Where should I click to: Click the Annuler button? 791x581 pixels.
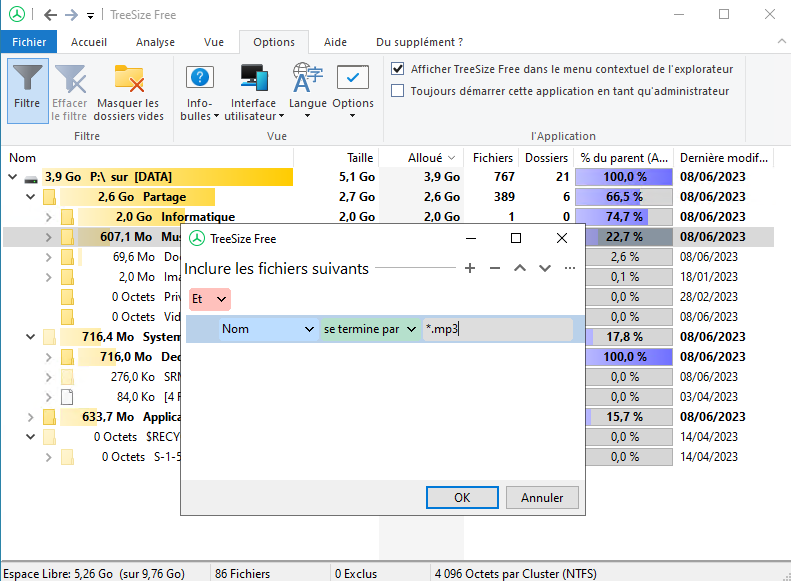pyautogui.click(x=542, y=497)
